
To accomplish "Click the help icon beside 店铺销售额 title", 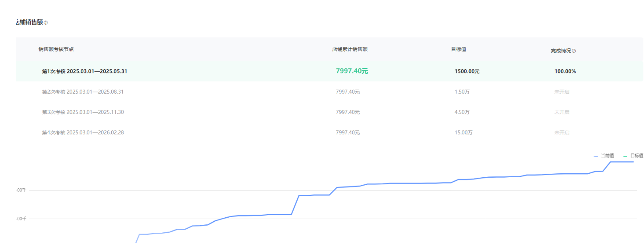I will [x=46, y=23].
